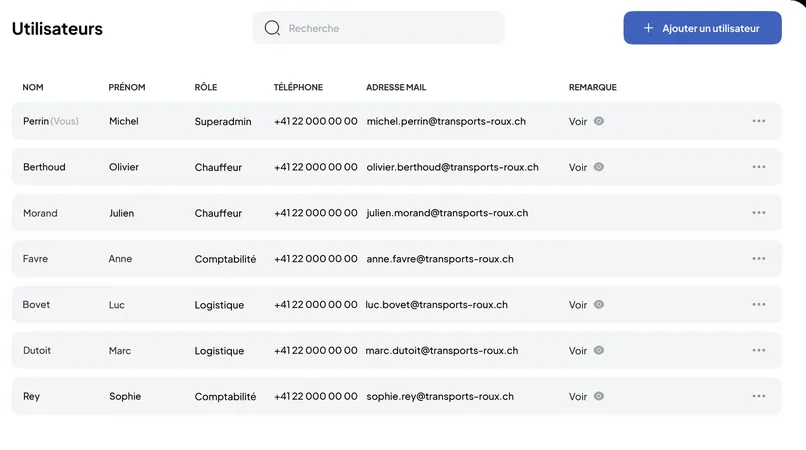Focus the Recherche search field
The image size is (806, 450).
379,28
